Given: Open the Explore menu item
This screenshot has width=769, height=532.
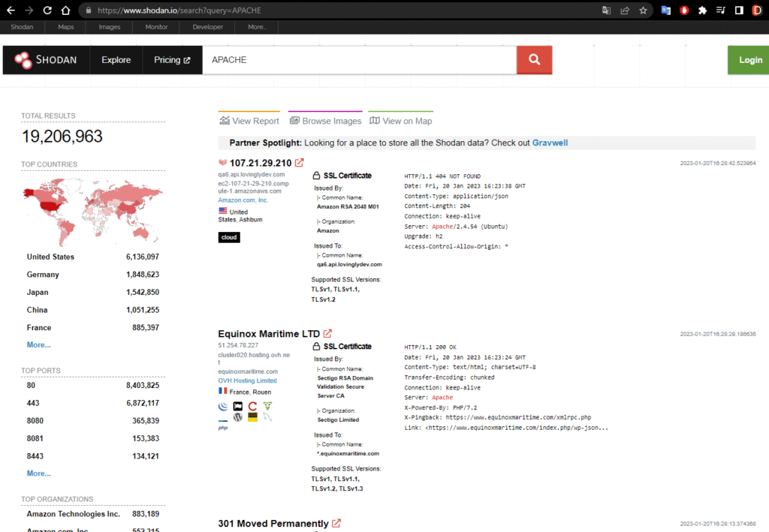Looking at the screenshot, I should [116, 60].
